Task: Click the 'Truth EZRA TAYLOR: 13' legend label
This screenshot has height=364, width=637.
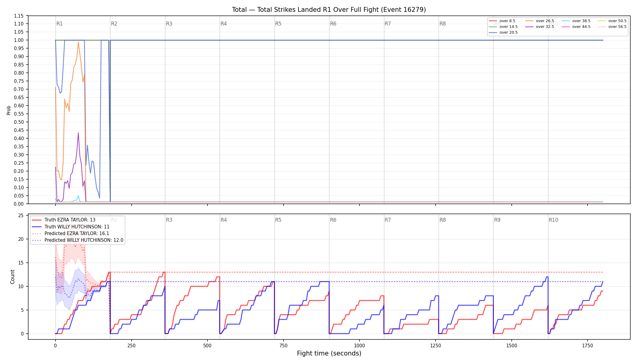Action: pyautogui.click(x=70, y=220)
